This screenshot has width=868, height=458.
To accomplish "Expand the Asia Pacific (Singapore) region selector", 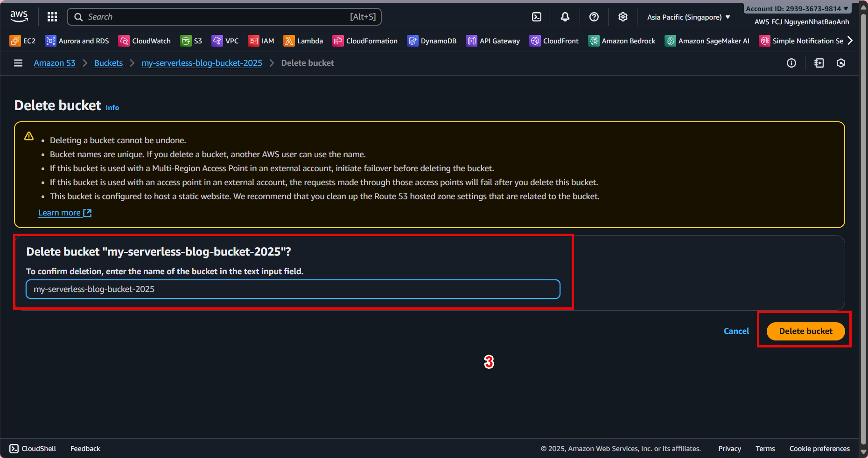I will coord(688,17).
